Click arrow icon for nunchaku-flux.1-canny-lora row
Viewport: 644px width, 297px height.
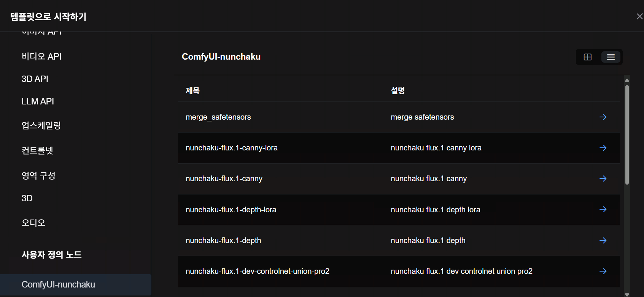click(603, 148)
